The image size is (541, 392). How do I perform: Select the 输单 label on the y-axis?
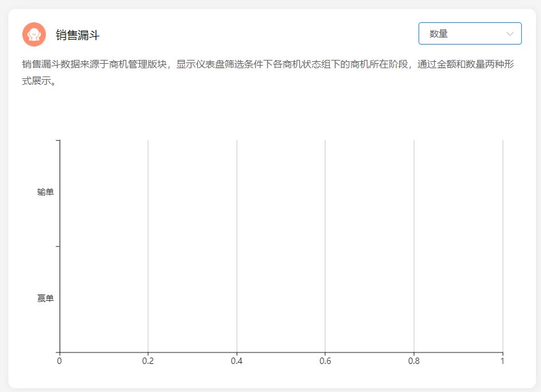coord(45,192)
